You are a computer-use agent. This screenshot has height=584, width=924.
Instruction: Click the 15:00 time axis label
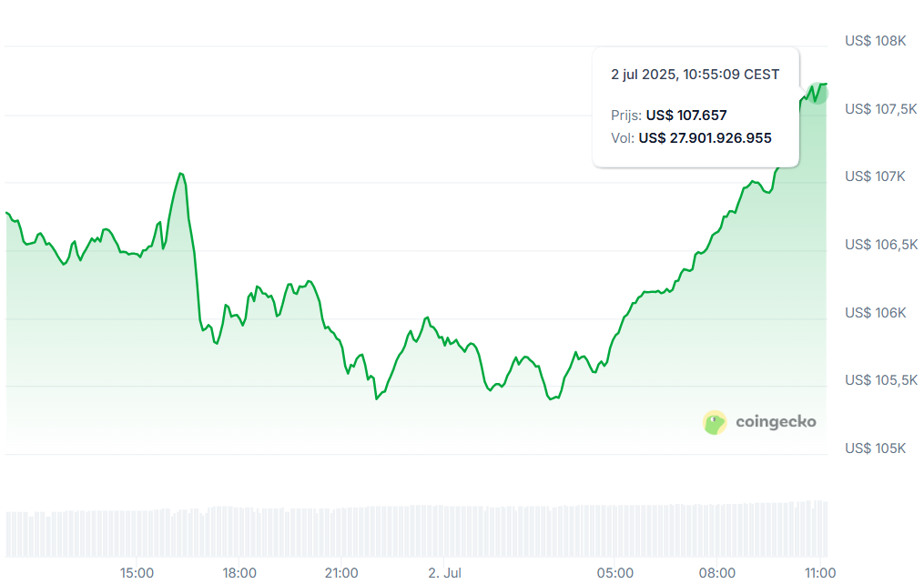pos(137,573)
